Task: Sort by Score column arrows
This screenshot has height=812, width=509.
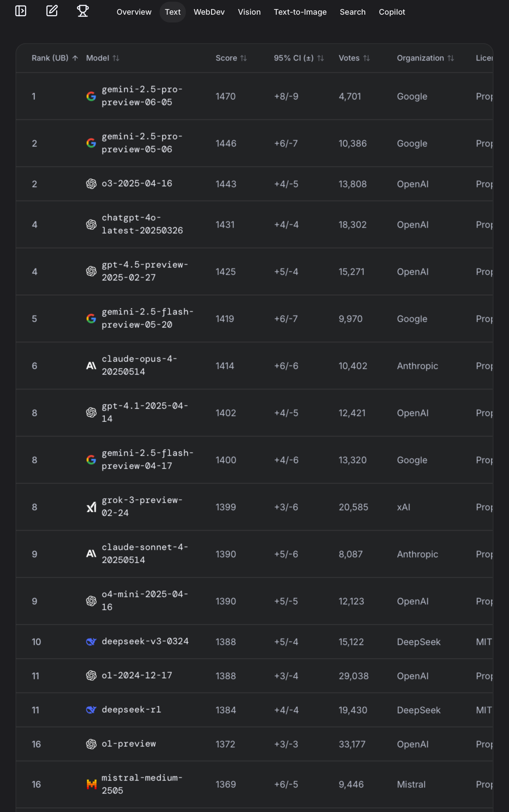Action: 243,58
